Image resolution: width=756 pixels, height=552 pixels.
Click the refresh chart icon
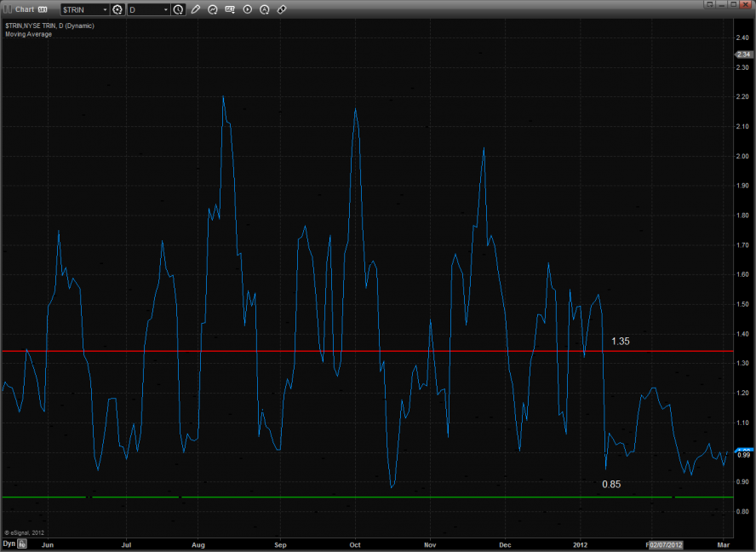(x=213, y=9)
